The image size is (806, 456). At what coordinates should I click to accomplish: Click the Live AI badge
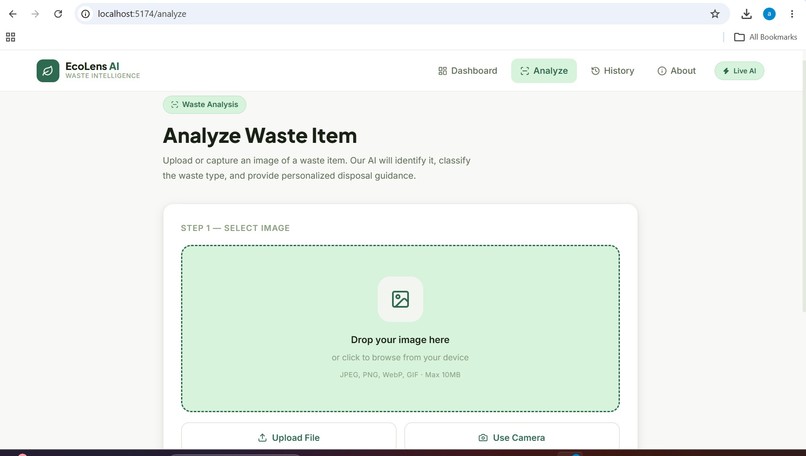tap(739, 71)
